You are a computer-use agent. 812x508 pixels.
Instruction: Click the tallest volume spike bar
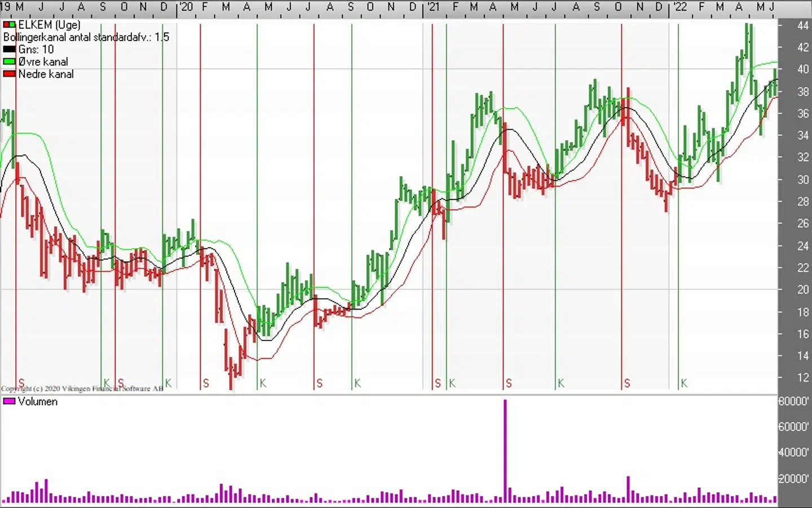click(505, 451)
